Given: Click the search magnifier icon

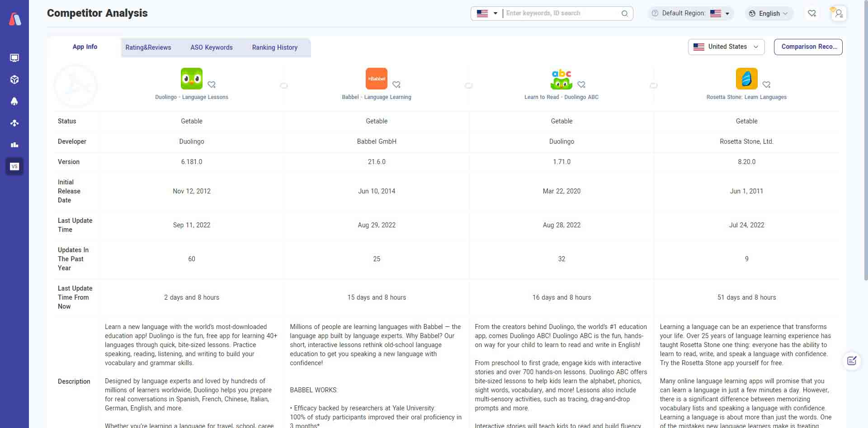Looking at the screenshot, I should (625, 14).
